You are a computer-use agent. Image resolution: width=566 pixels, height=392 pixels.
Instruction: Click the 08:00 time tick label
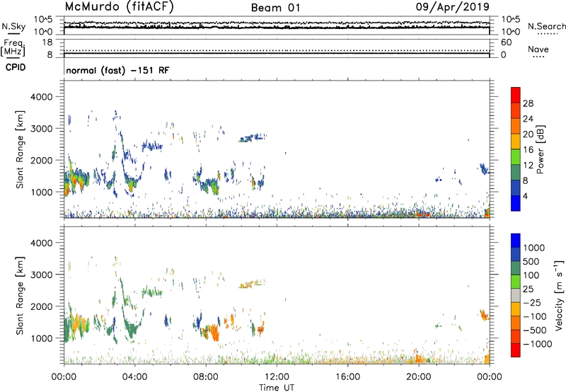click(205, 377)
